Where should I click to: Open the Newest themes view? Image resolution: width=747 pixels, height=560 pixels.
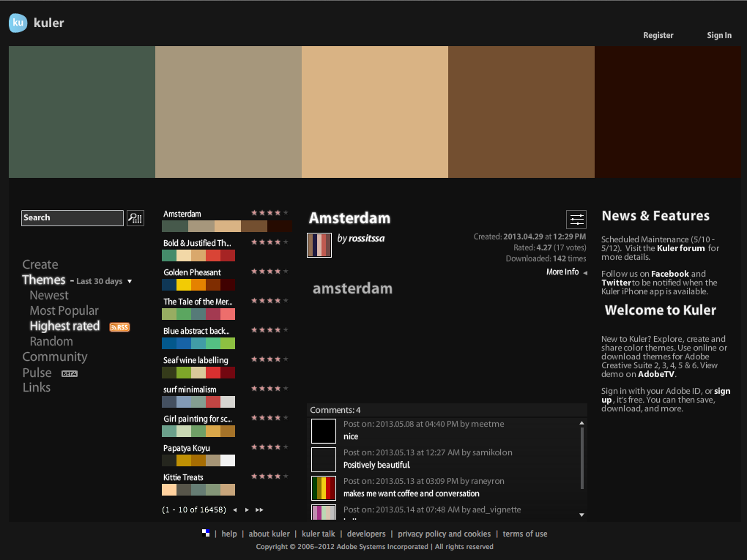click(x=48, y=295)
